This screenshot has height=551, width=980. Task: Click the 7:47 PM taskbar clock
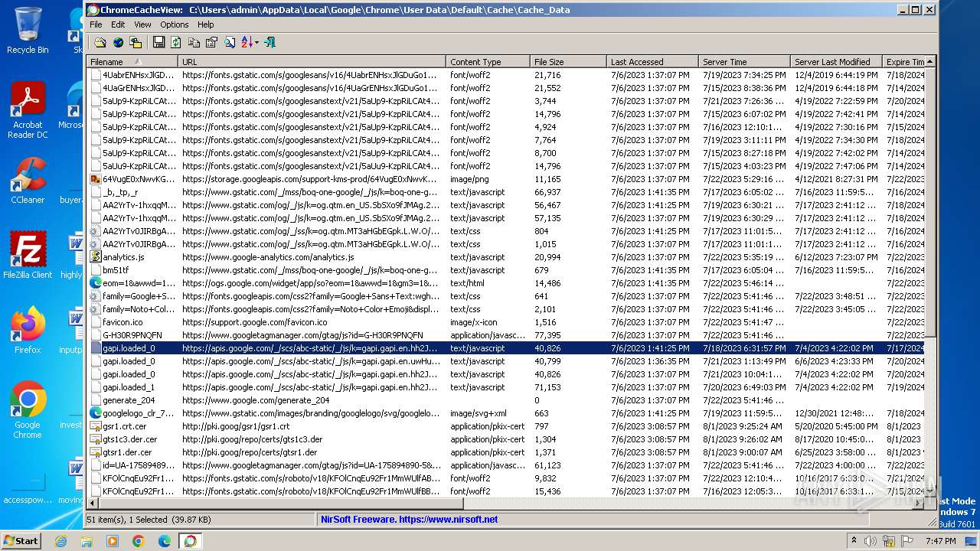click(940, 541)
